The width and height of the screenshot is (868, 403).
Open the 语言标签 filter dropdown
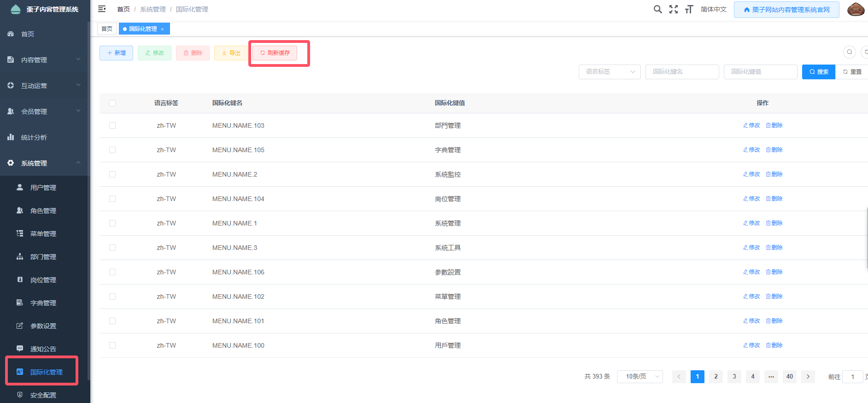pyautogui.click(x=609, y=72)
